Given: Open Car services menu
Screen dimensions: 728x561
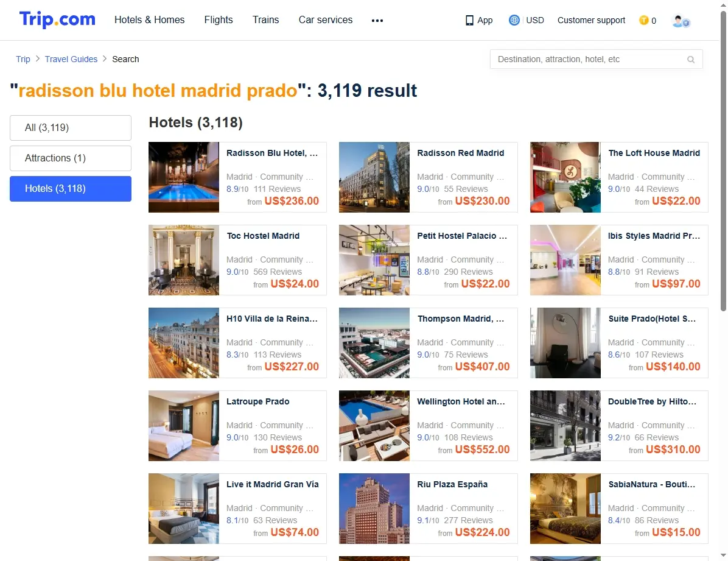Looking at the screenshot, I should [x=326, y=19].
